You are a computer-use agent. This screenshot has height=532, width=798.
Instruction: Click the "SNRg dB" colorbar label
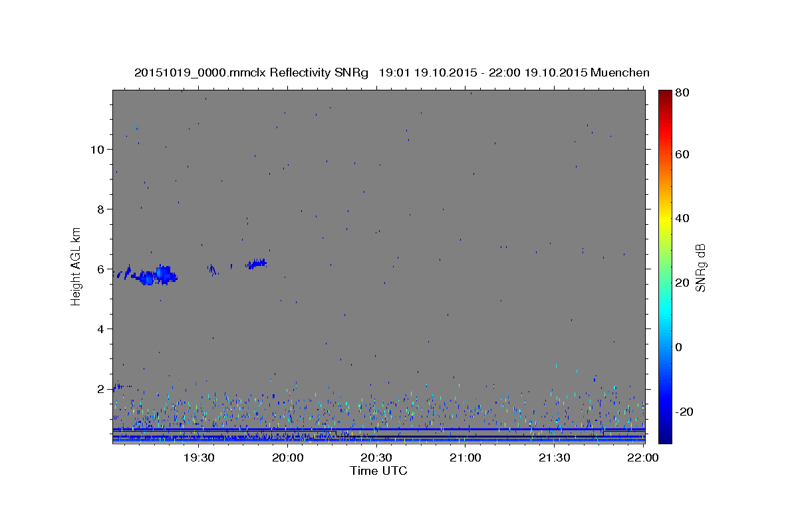[x=700, y=267]
